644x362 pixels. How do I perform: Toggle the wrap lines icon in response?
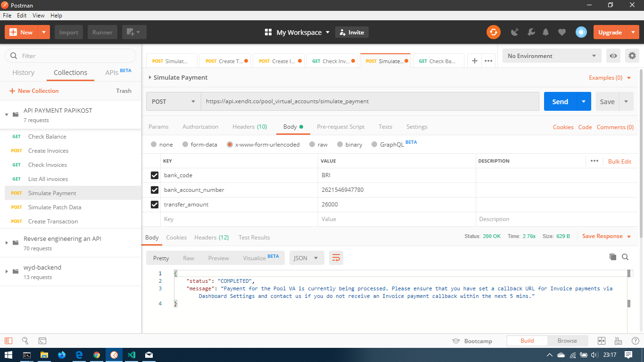[x=336, y=258]
